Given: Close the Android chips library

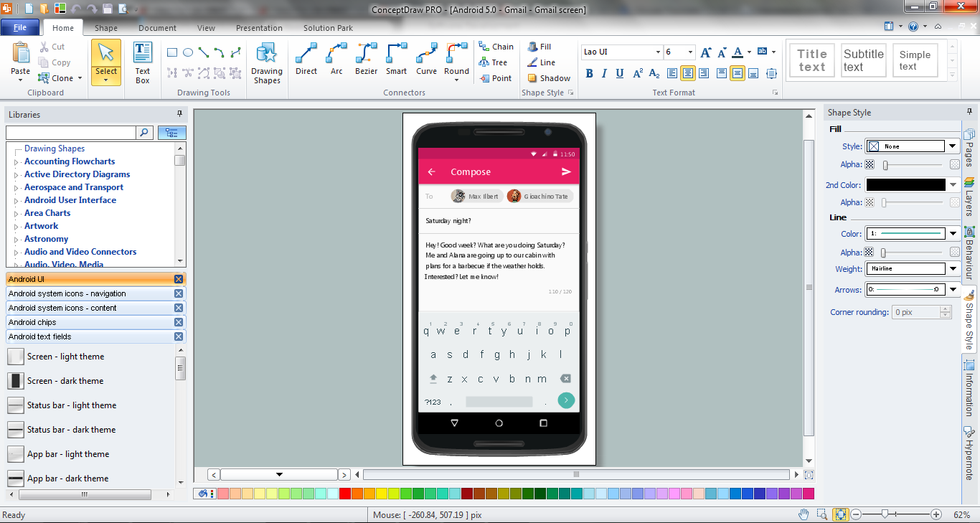Looking at the screenshot, I should pos(179,322).
